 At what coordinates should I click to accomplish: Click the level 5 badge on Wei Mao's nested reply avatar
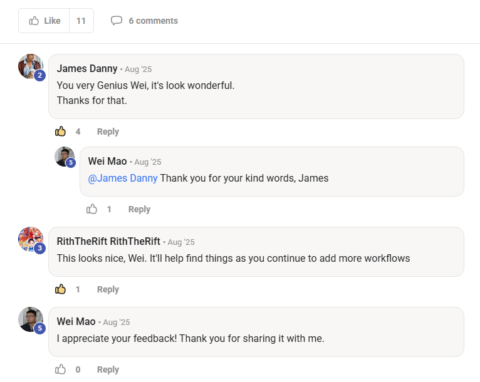point(71,163)
